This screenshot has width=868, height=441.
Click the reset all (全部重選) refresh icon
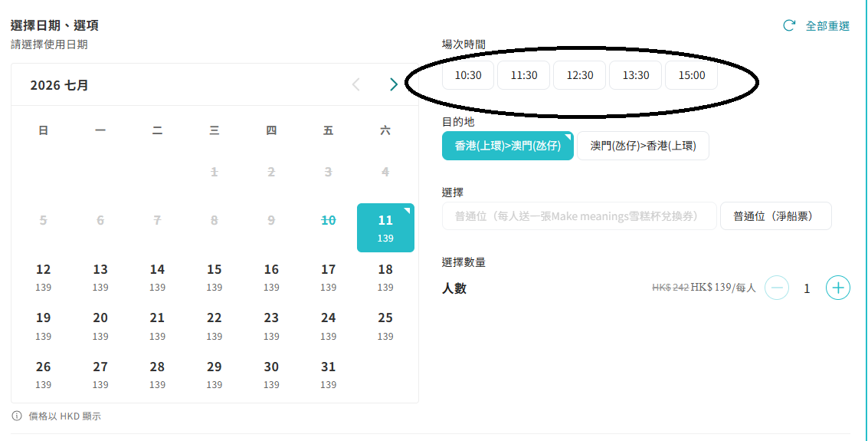click(789, 25)
